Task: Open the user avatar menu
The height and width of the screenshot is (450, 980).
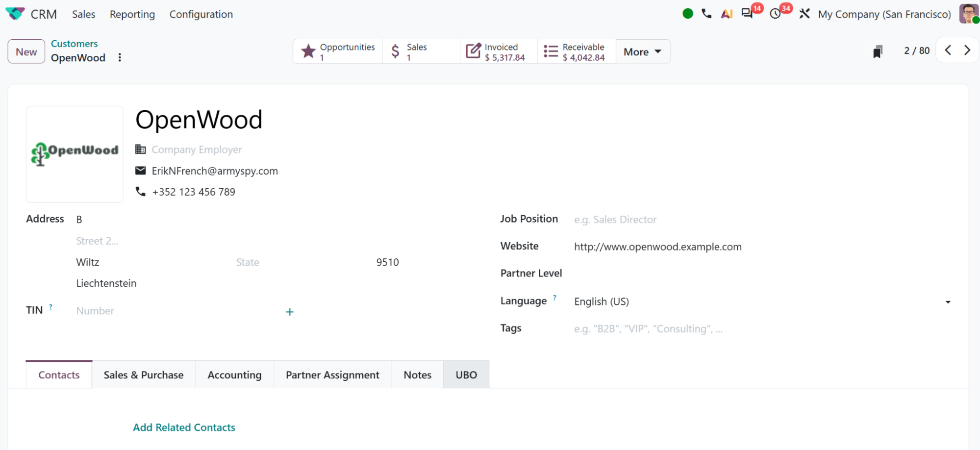Action: [x=969, y=14]
